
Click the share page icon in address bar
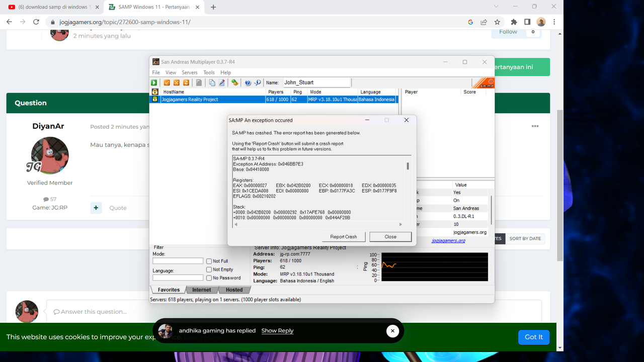(x=484, y=22)
